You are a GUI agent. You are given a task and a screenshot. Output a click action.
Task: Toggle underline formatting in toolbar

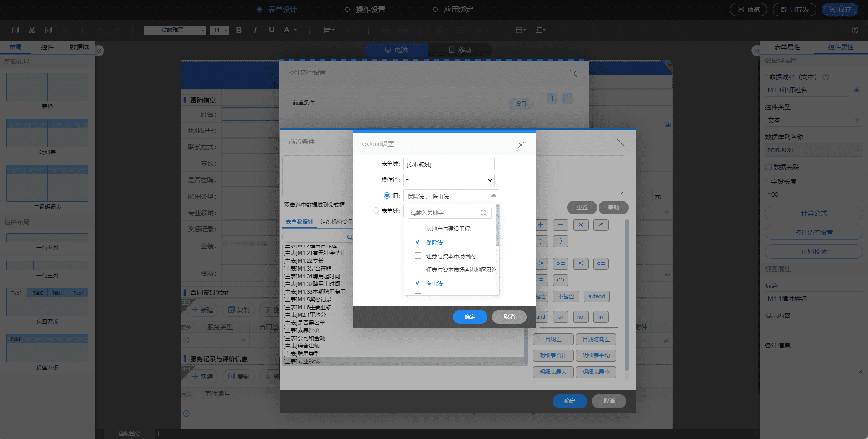pyautogui.click(x=272, y=30)
